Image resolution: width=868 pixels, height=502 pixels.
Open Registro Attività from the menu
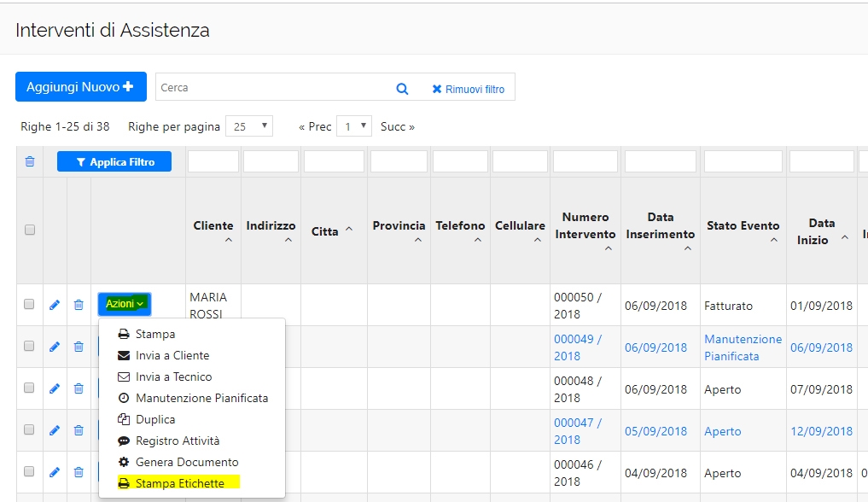click(169, 441)
